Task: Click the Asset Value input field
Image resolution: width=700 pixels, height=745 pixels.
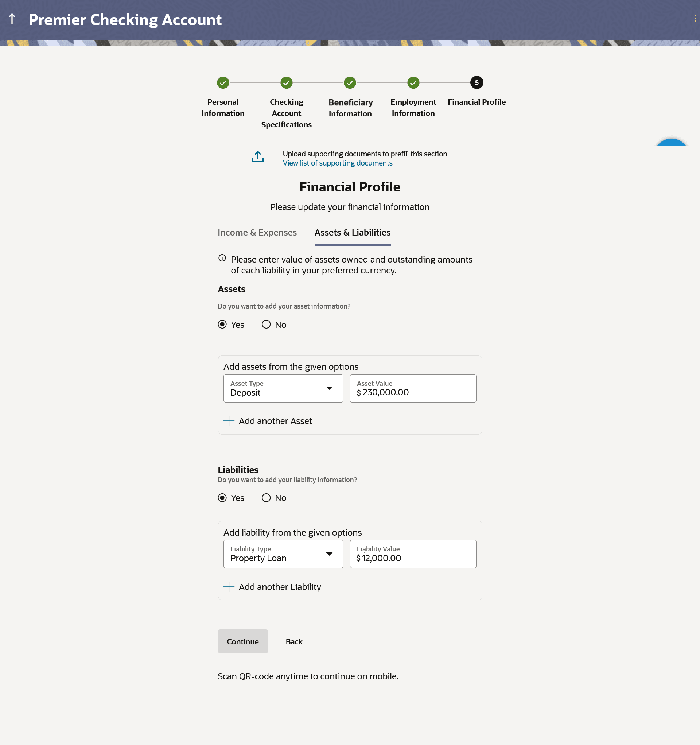Action: 413,388
